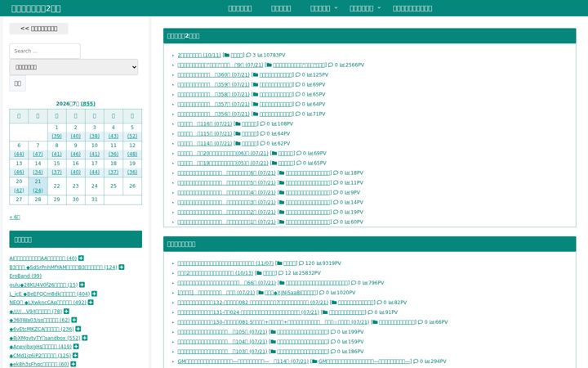
Task: Click the plus icon beside the (78) category
Action: coord(66,312)
